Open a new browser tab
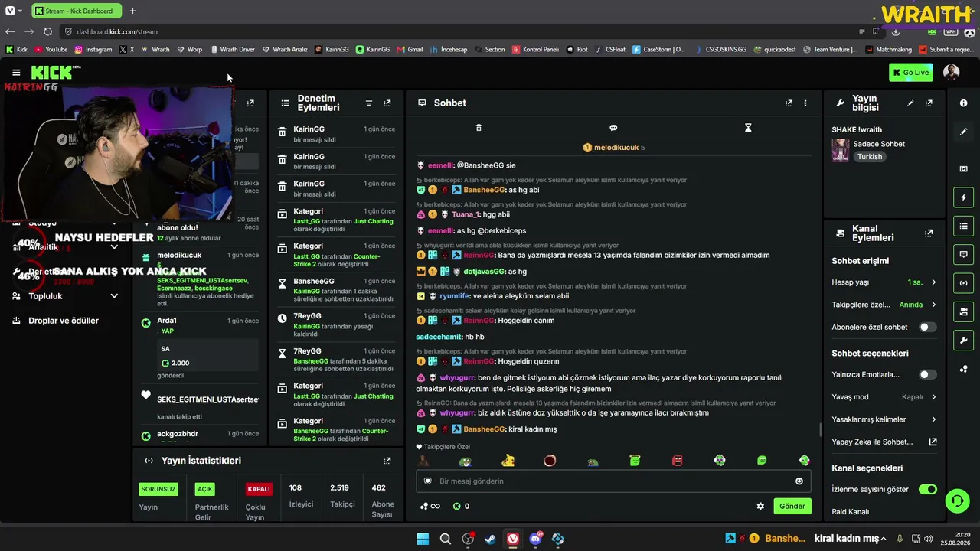Screen dimensions: 980x551 tap(132, 11)
